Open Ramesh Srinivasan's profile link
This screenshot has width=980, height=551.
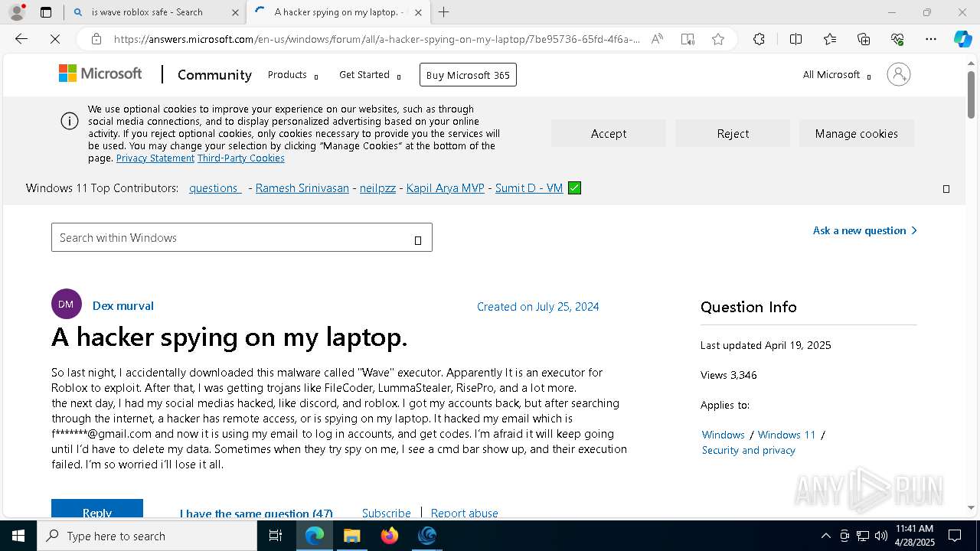302,187
